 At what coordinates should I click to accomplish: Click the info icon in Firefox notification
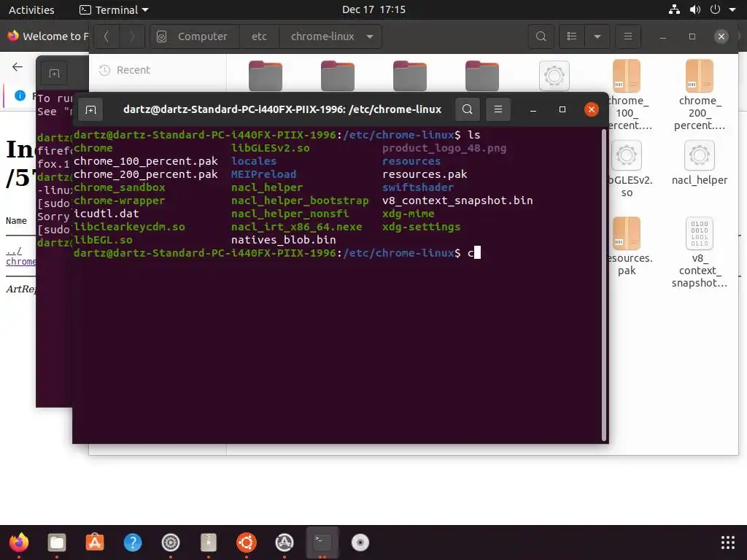pyautogui.click(x=20, y=96)
